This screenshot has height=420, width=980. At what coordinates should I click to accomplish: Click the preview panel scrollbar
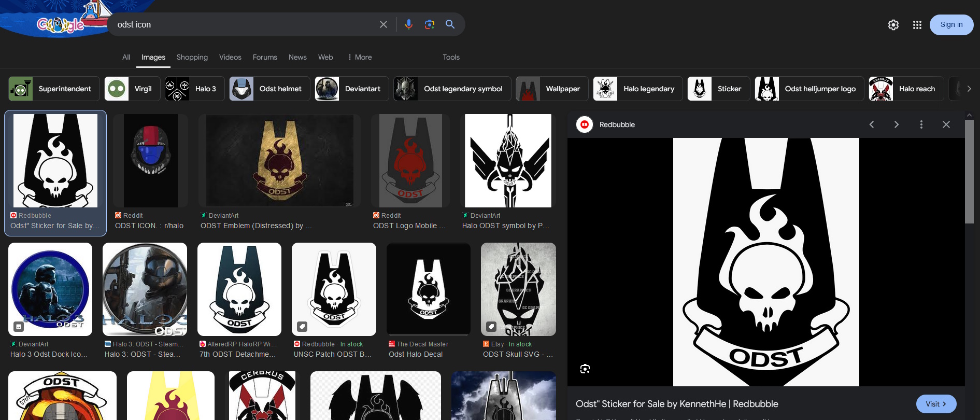(x=969, y=171)
